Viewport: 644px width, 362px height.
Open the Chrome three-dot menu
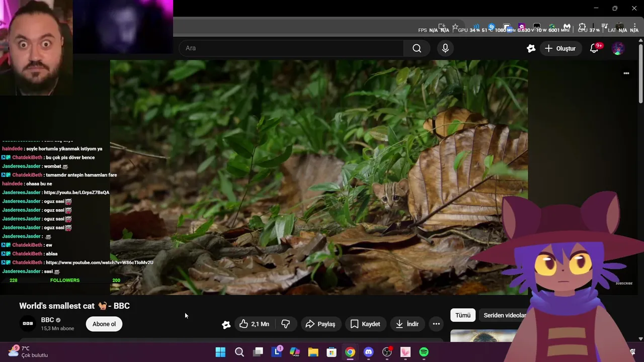pyautogui.click(x=634, y=27)
